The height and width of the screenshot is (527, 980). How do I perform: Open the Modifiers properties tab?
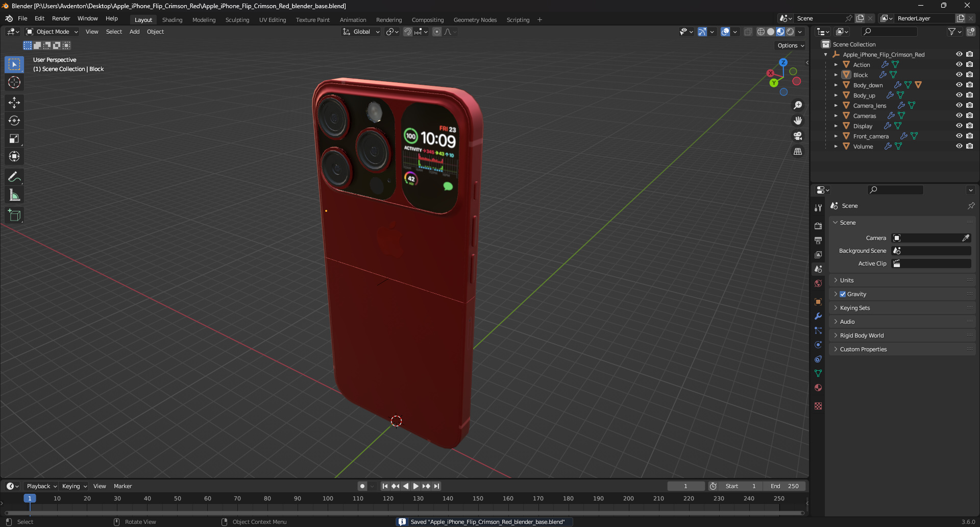coord(818,316)
